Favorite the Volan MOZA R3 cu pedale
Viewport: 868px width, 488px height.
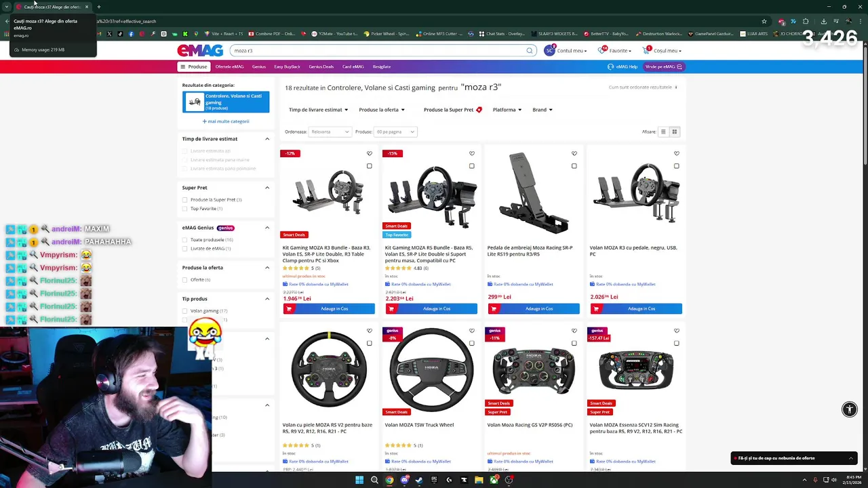click(x=677, y=153)
